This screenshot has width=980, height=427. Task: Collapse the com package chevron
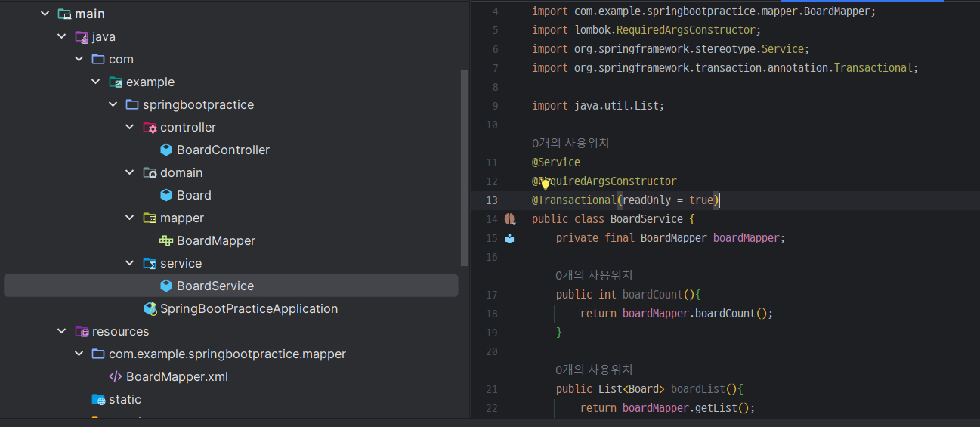coord(79,59)
